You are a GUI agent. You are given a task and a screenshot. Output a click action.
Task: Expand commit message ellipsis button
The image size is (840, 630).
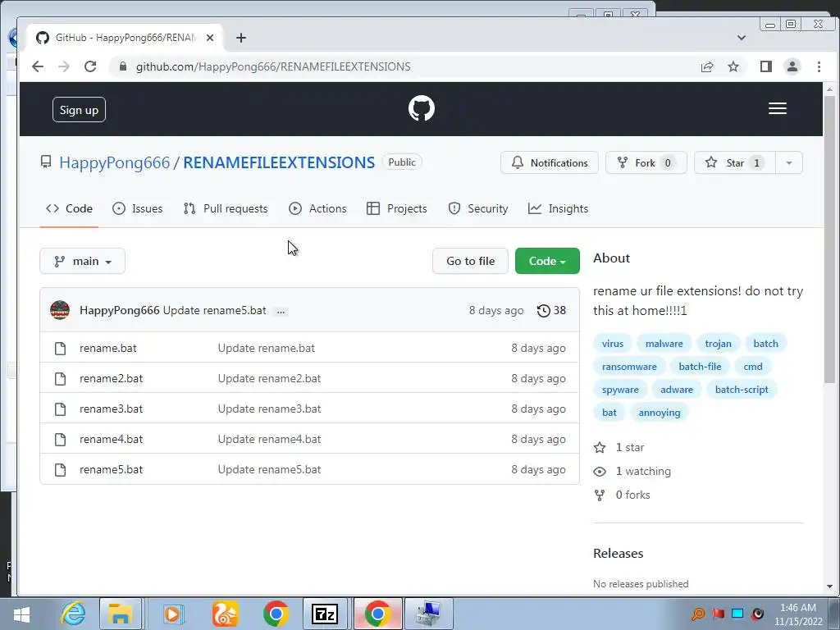[x=281, y=311]
